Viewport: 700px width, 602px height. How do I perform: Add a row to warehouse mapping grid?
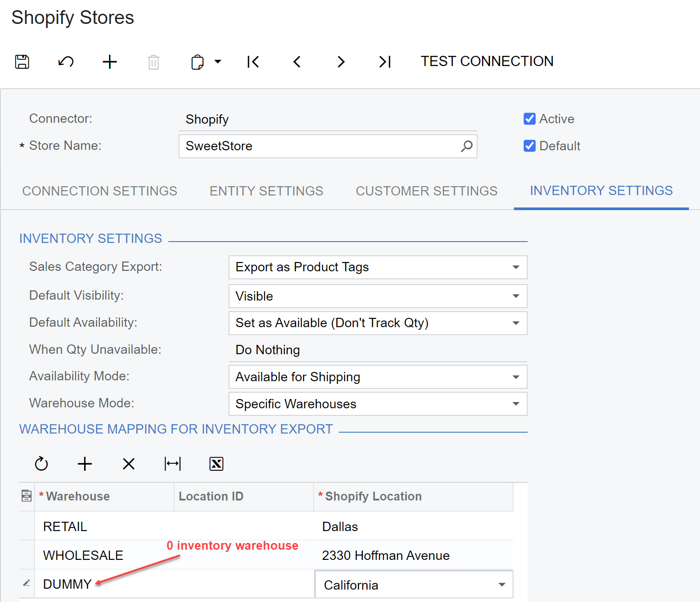[x=85, y=464]
